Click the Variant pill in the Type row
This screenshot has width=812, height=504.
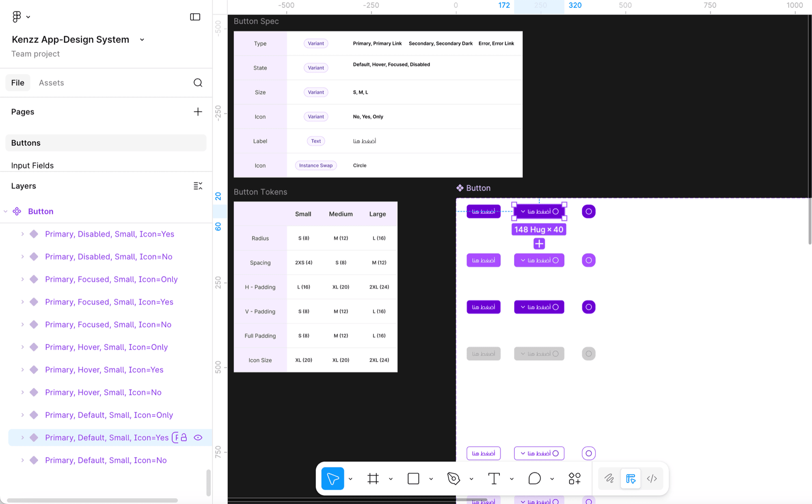[x=316, y=43]
